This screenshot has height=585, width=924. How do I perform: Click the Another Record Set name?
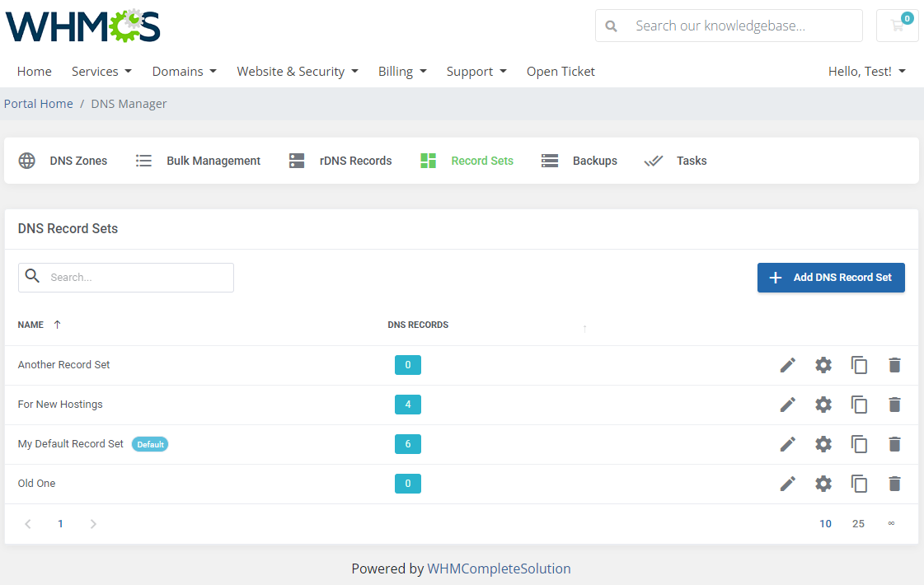(63, 365)
